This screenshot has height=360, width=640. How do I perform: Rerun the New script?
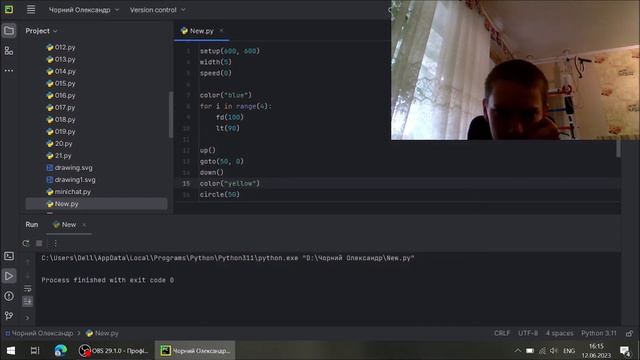26,243
